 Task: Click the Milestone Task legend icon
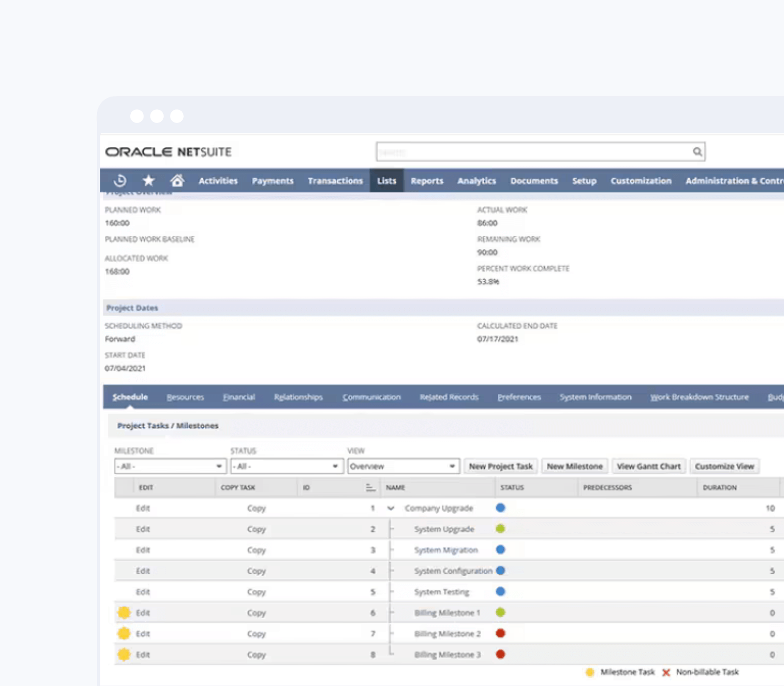590,672
